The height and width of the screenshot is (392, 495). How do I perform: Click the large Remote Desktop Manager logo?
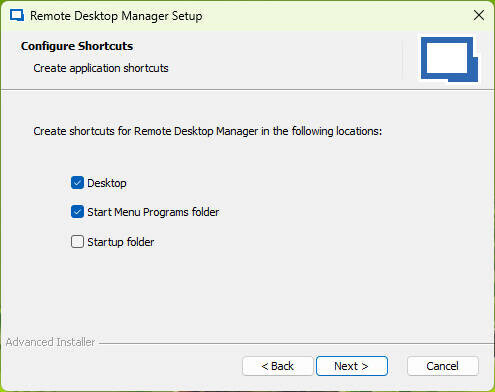coord(449,59)
